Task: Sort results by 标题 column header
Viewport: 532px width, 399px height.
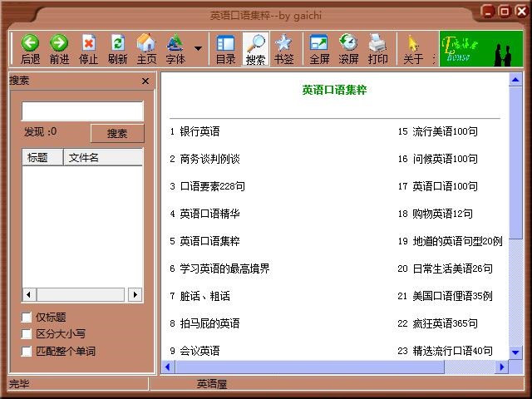Action: (x=42, y=157)
